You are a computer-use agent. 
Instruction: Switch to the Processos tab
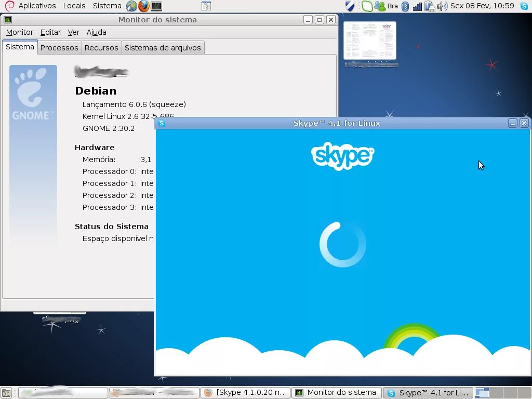pos(59,48)
